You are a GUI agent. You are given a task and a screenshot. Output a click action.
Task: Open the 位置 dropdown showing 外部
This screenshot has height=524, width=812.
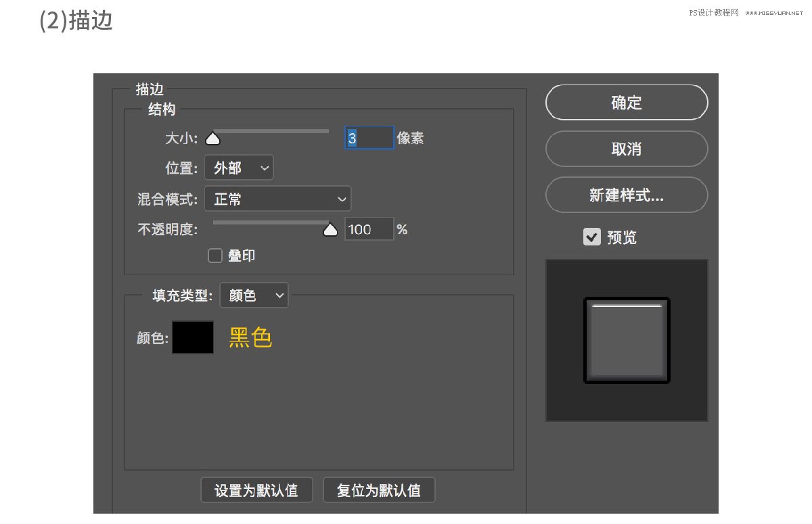click(239, 168)
